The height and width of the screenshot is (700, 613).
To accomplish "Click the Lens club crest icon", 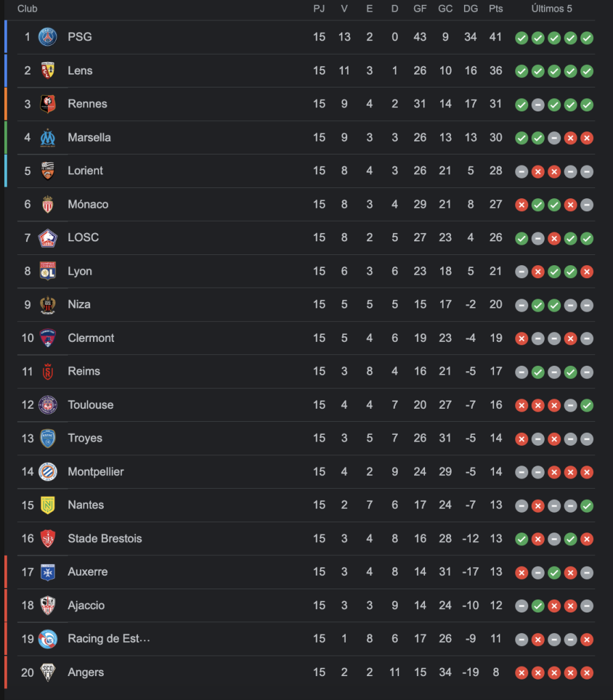I will pyautogui.click(x=48, y=70).
